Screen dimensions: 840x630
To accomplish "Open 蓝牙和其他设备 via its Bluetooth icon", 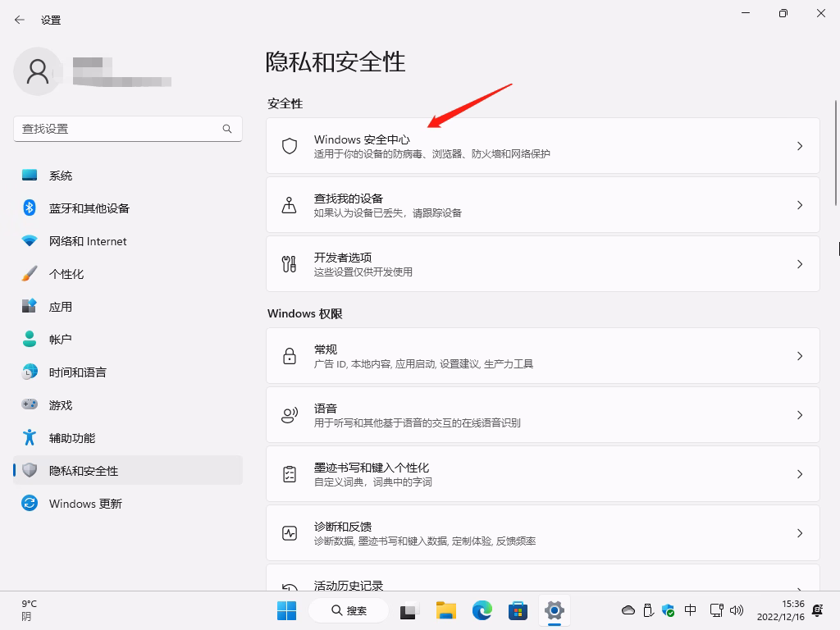I will click(28, 208).
